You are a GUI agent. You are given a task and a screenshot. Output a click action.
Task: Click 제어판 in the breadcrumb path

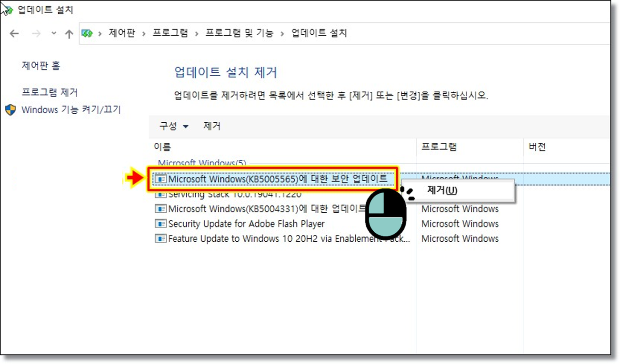[x=122, y=33]
